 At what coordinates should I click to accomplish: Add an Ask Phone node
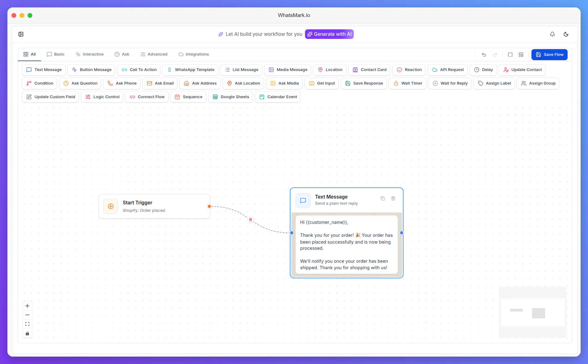pos(122,83)
